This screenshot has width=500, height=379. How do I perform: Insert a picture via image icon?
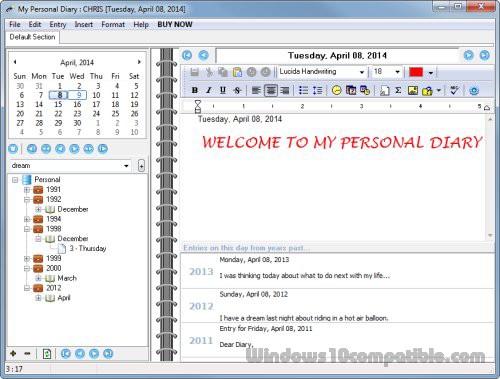413,90
